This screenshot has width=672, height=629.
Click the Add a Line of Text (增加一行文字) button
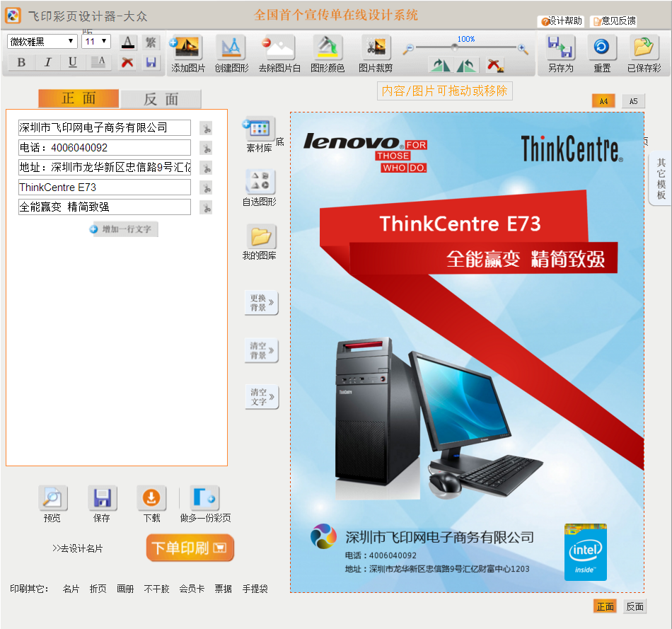[124, 229]
